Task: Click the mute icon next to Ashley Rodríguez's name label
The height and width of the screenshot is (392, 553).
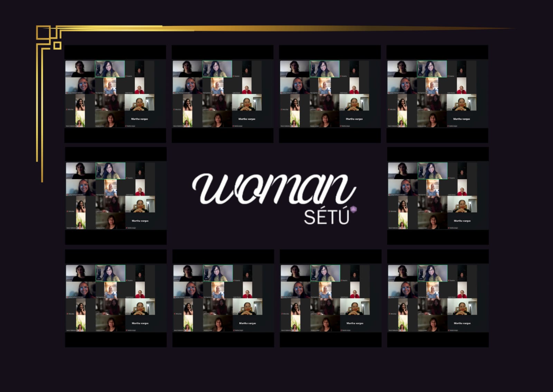Action: (x=66, y=93)
